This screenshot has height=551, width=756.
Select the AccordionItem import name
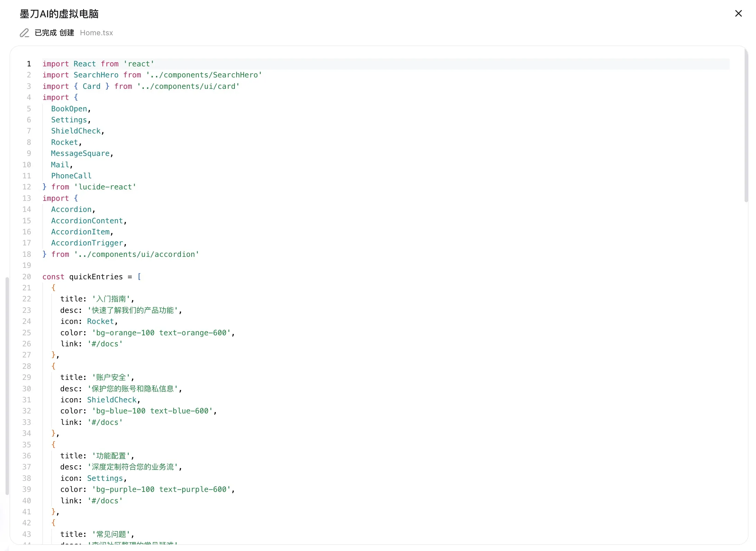(x=80, y=232)
